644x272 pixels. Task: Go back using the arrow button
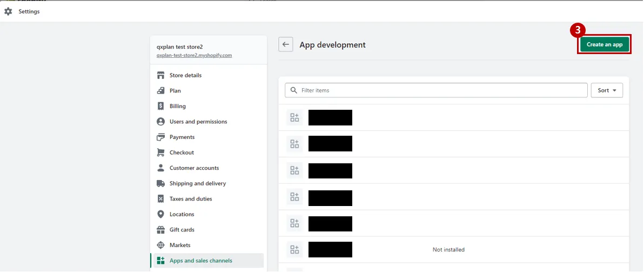286,44
